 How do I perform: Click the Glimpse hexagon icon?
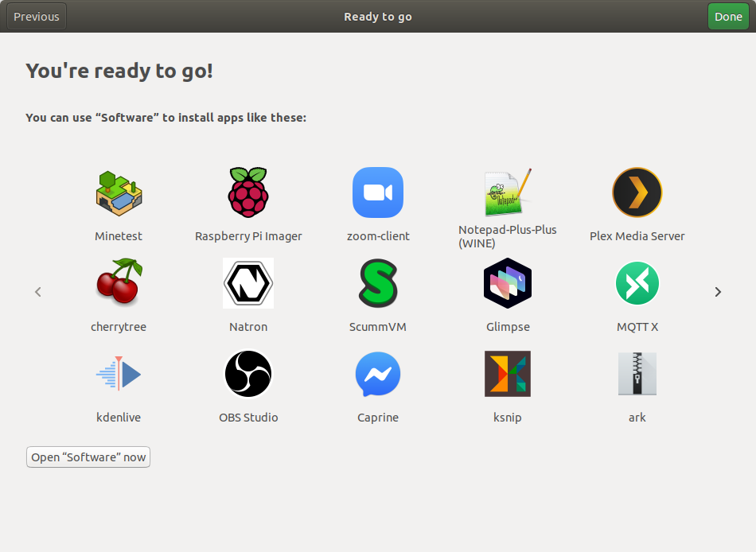point(508,283)
